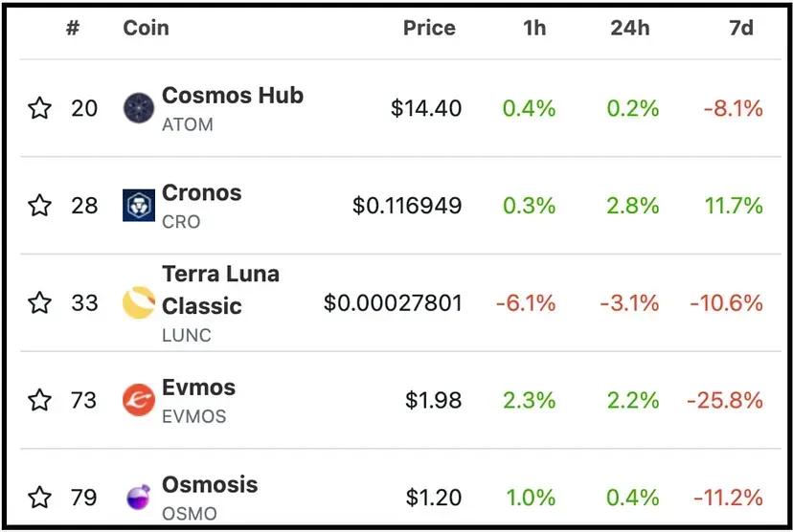This screenshot has height=532, width=793.
Task: Toggle the star next to Cronos
Action: click(39, 205)
